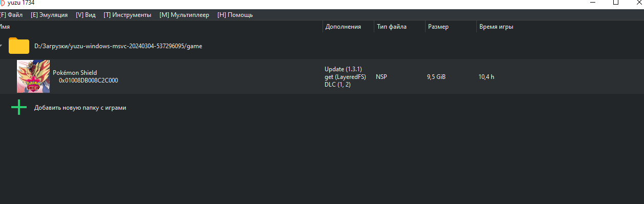Open the Мультиплеер menu

[x=185, y=15]
